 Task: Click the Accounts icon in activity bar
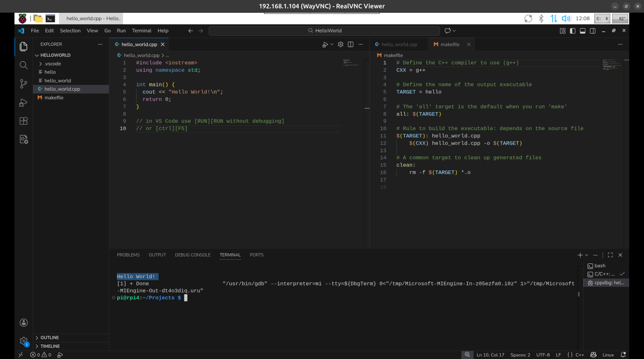point(23,323)
